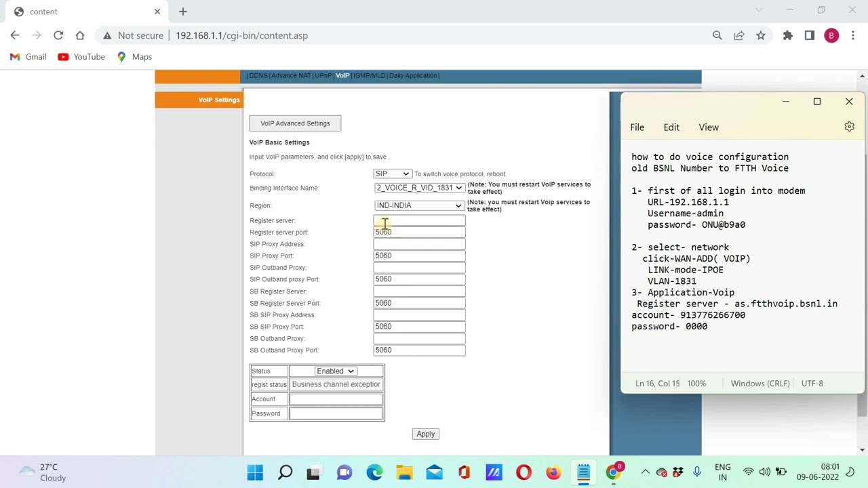Open the YouTube bookmark

(x=81, y=57)
